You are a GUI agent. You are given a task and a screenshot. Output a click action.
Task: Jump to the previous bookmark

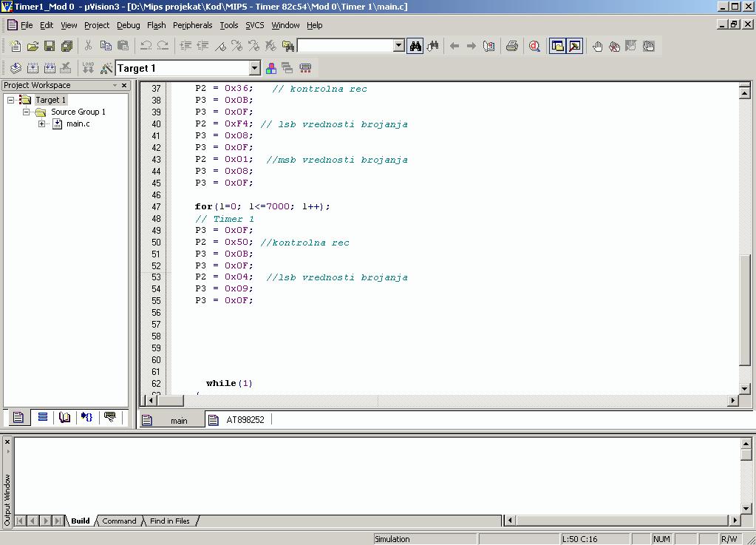(x=253, y=46)
